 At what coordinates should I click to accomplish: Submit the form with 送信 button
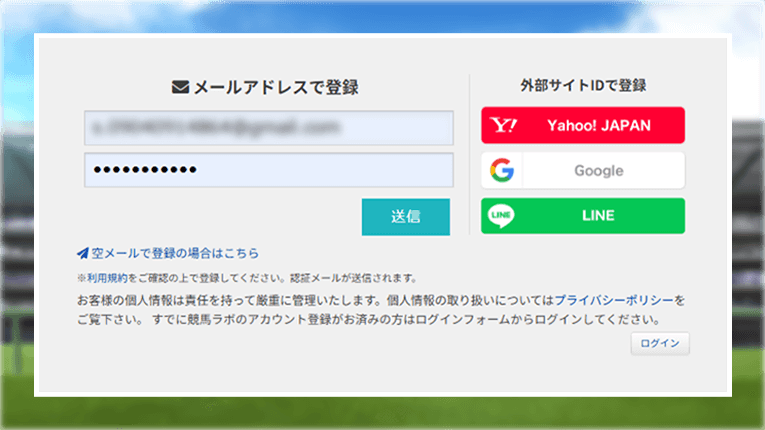[x=406, y=217]
